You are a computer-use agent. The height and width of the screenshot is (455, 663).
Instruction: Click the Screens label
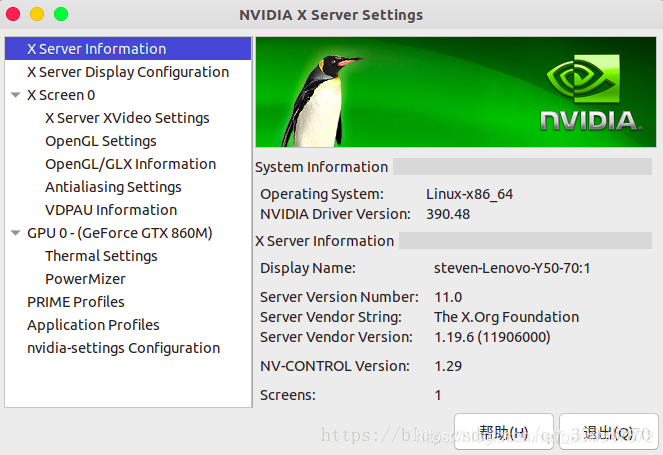pyautogui.click(x=288, y=395)
